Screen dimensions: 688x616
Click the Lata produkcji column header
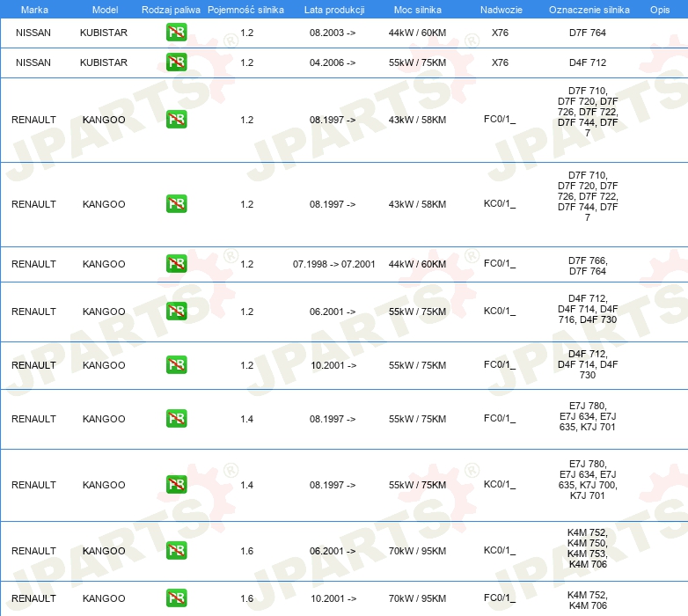(334, 10)
